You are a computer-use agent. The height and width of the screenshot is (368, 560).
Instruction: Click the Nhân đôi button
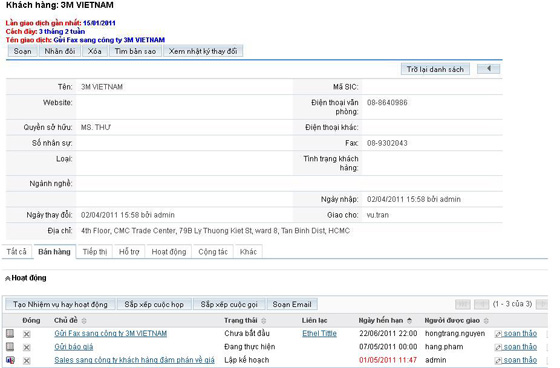coord(60,51)
